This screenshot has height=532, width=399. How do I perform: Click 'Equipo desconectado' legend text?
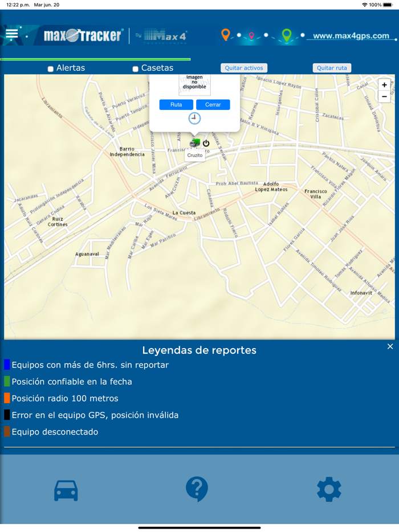click(55, 432)
